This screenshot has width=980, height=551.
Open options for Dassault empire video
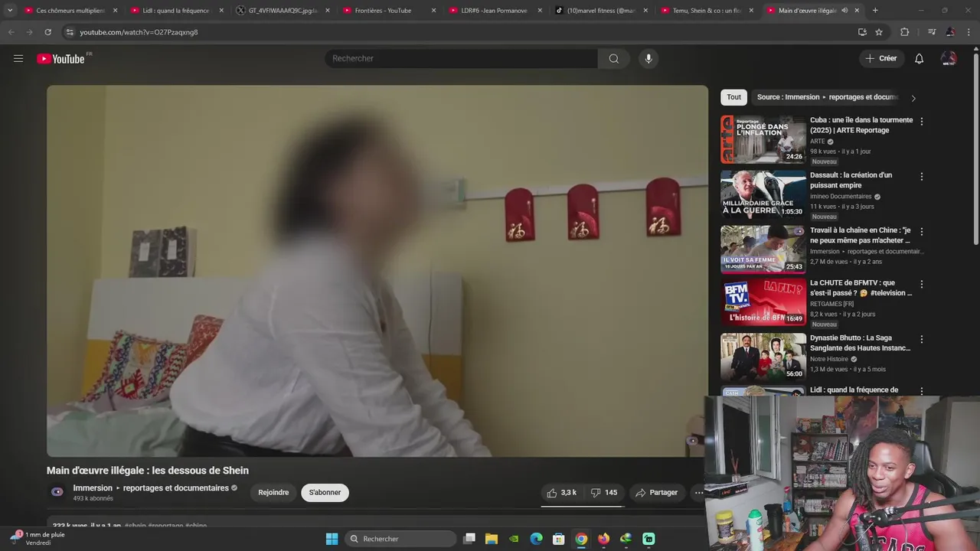pos(922,177)
